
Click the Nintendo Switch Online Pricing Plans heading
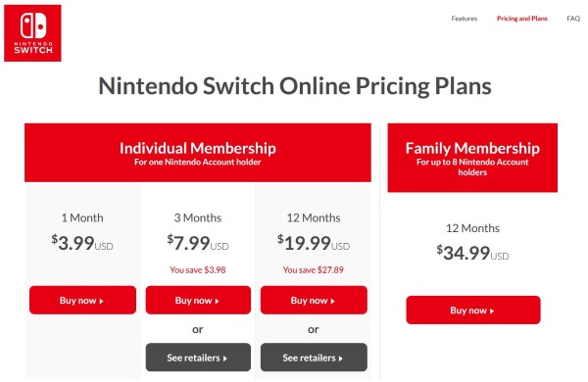tap(295, 86)
